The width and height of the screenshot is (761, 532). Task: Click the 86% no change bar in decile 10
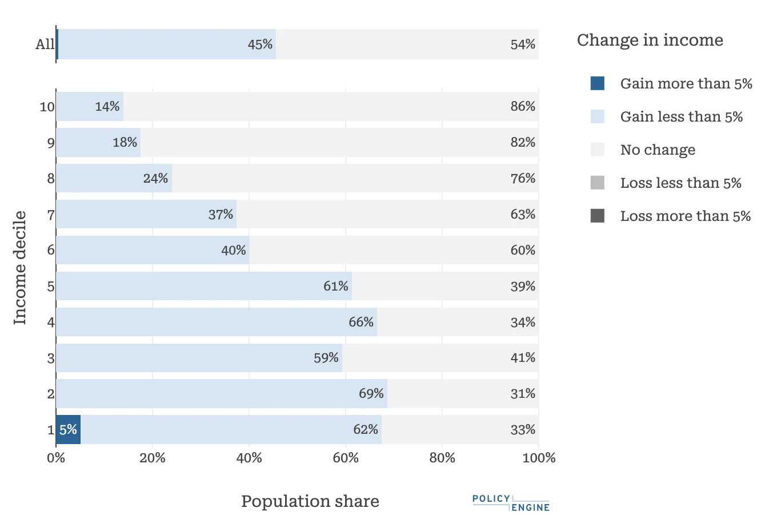point(331,106)
